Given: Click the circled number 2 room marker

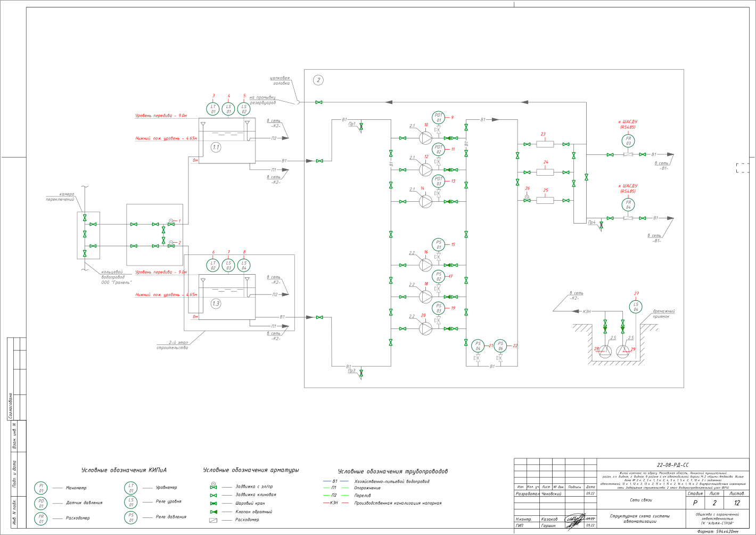Looking at the screenshot, I should pyautogui.click(x=318, y=80).
